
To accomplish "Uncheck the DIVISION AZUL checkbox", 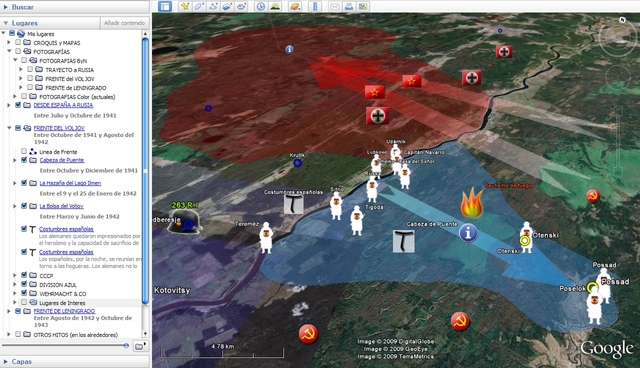I will pyautogui.click(x=24, y=284).
